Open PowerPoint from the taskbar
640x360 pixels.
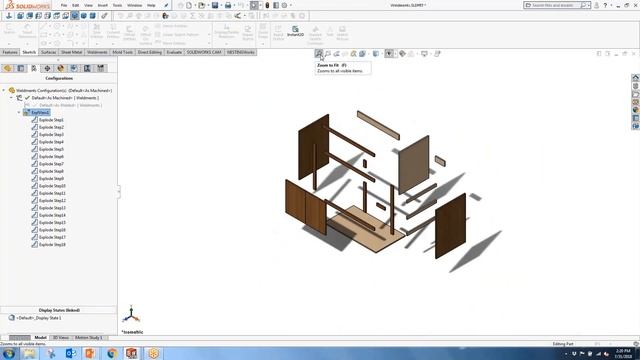pos(90,353)
